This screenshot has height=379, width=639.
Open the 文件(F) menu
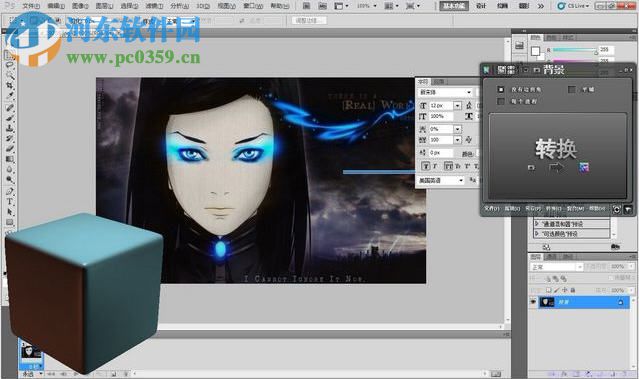coord(31,6)
